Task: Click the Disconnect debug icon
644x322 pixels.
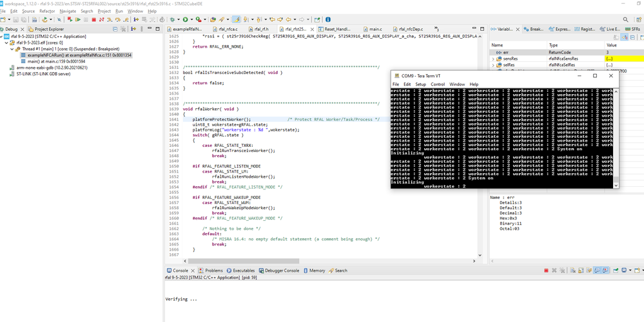Action: 101,19
